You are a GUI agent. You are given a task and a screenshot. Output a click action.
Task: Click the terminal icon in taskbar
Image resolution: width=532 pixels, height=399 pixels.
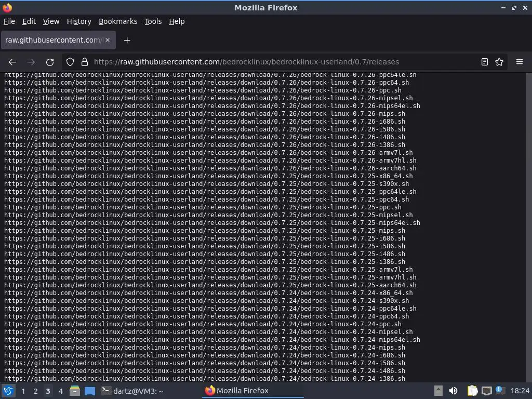tap(106, 391)
